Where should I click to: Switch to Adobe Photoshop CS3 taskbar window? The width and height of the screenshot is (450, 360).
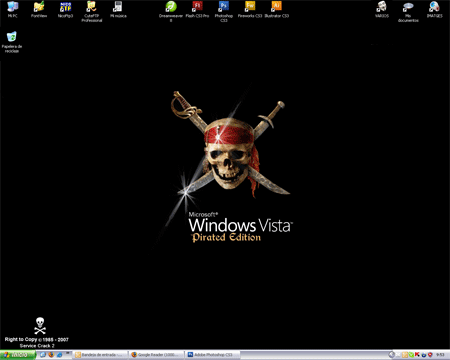213,355
